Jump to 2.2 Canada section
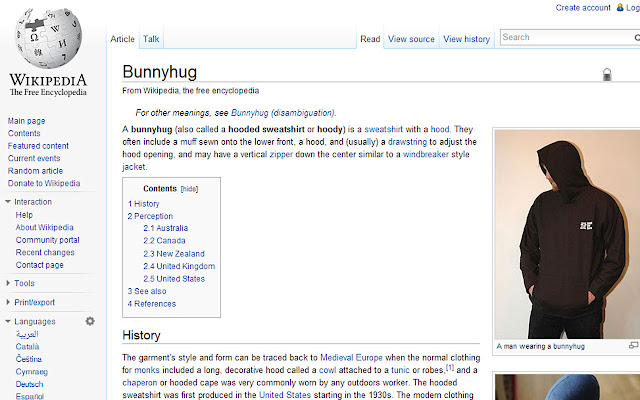The height and width of the screenshot is (400, 640). pos(164,240)
